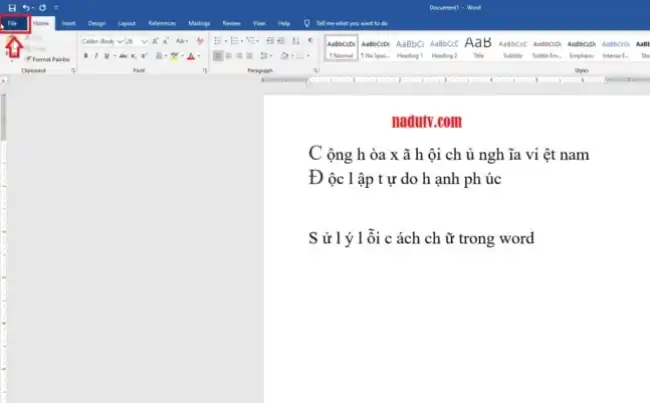650x403 pixels.
Task: Open Customize Quick Access Toolbar dropdown
Action: 56,7
